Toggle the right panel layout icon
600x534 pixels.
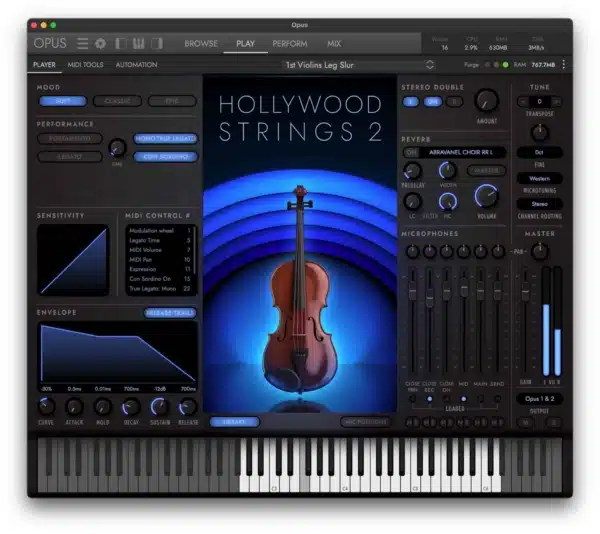(157, 43)
